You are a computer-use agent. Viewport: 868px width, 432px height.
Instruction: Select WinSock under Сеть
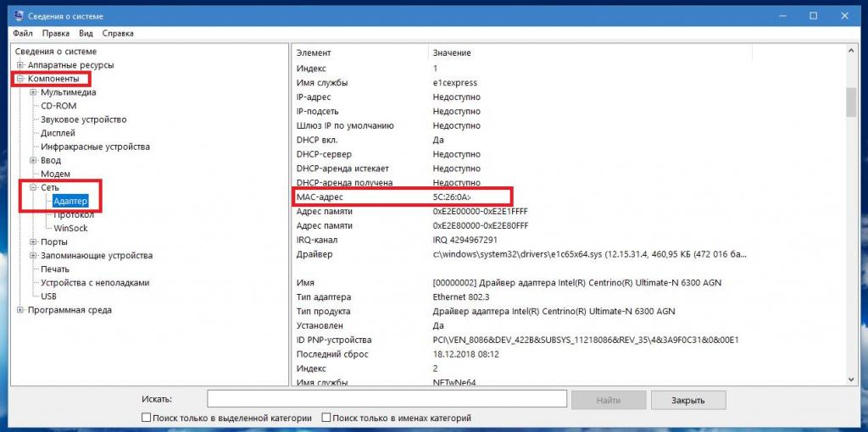[71, 228]
